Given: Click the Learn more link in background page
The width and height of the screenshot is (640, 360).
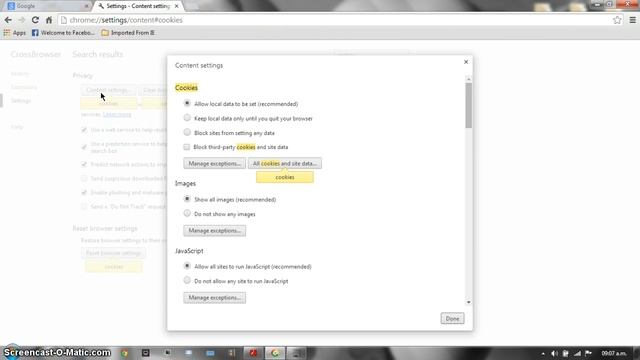Looking at the screenshot, I should 117,115.
